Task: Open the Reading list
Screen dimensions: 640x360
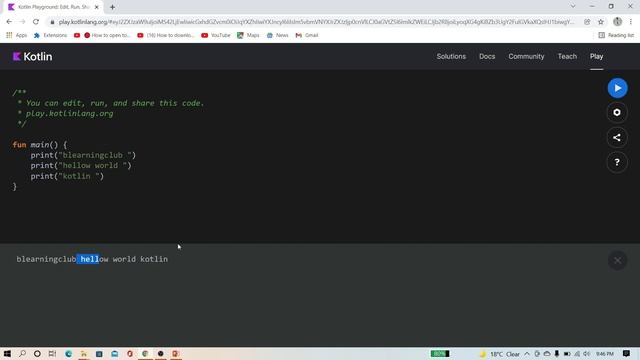Action: [x=616, y=35]
